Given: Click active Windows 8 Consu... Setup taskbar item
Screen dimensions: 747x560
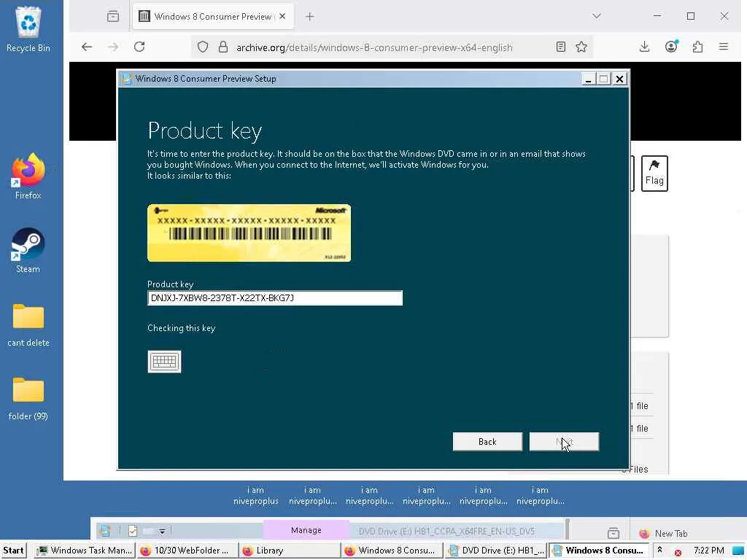Looking at the screenshot, I should 598,551.
